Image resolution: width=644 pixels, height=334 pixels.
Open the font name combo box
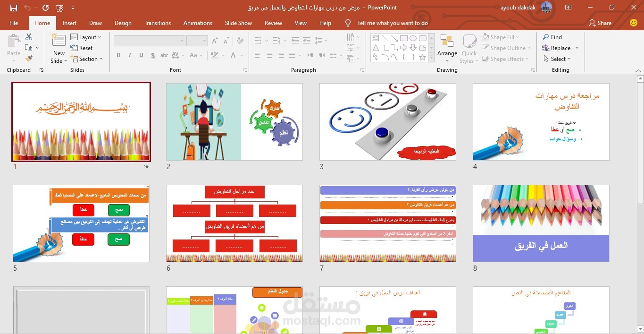tap(149, 41)
